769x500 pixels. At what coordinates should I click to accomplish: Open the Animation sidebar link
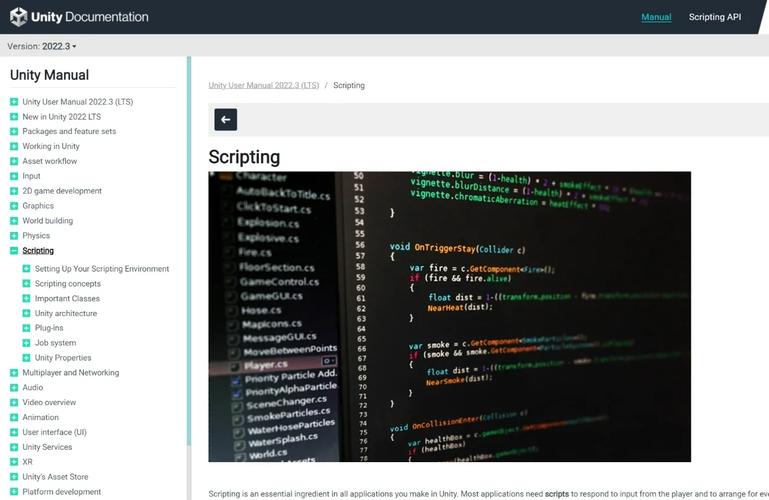(40, 417)
